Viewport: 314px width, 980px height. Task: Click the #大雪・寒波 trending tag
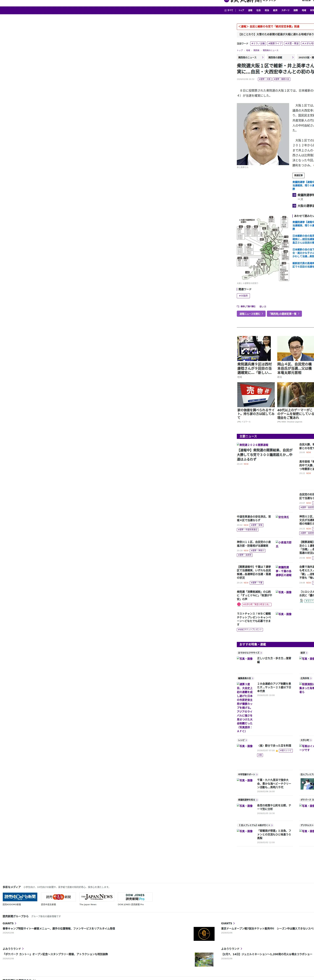(x=292, y=43)
